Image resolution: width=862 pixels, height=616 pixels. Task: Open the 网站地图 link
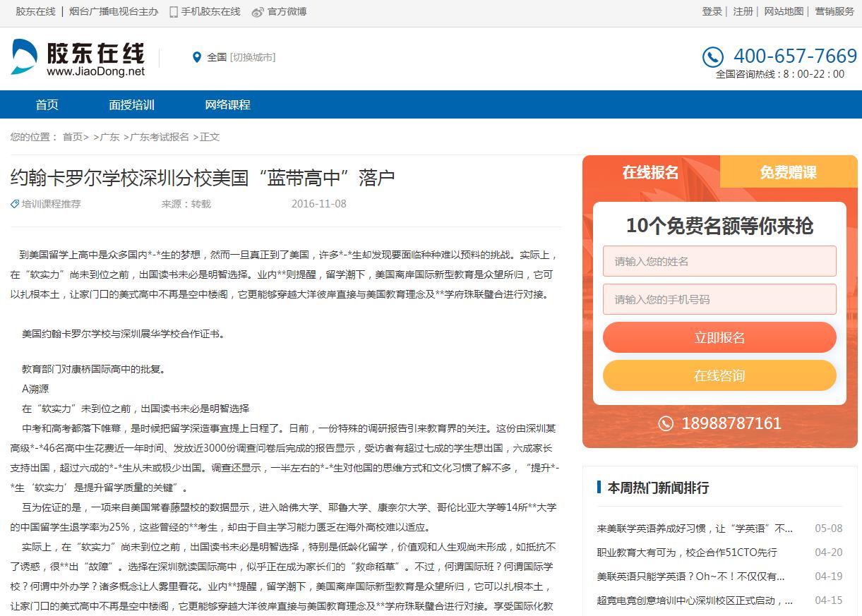click(784, 11)
